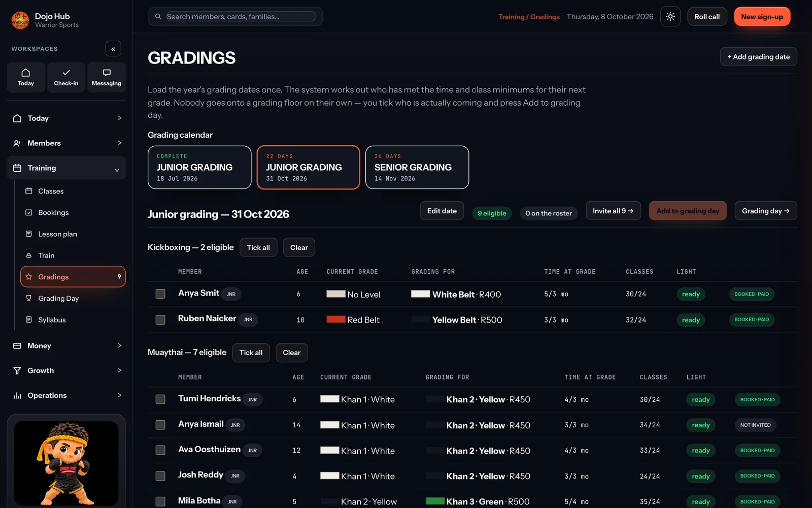The image size is (812, 508).
Task: Open the Classes page
Action: [73, 191]
